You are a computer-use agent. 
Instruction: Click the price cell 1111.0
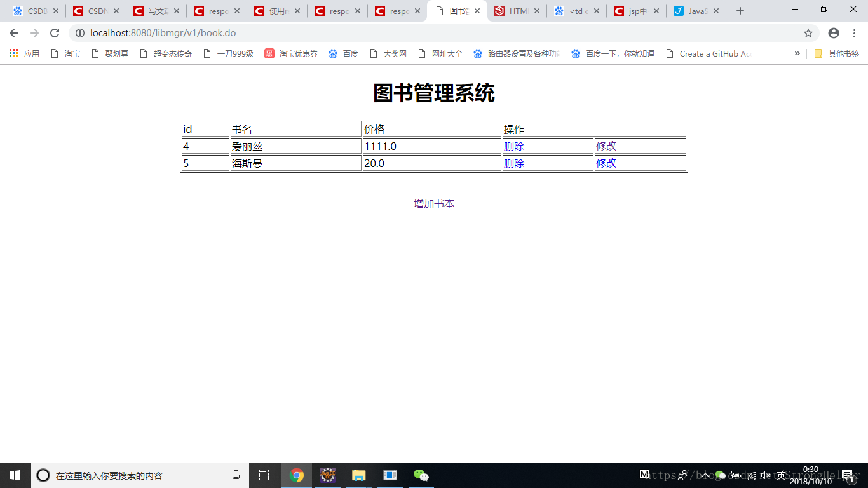tap(432, 146)
